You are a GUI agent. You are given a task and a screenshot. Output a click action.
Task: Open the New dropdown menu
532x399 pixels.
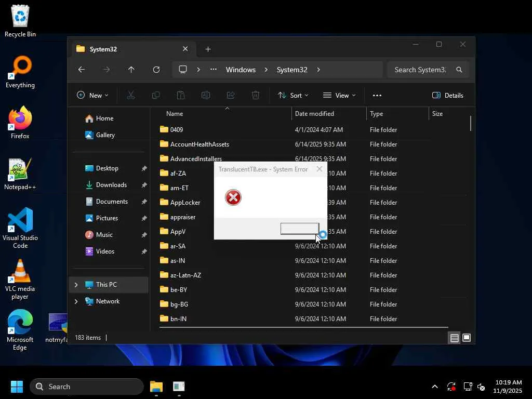[x=92, y=96]
